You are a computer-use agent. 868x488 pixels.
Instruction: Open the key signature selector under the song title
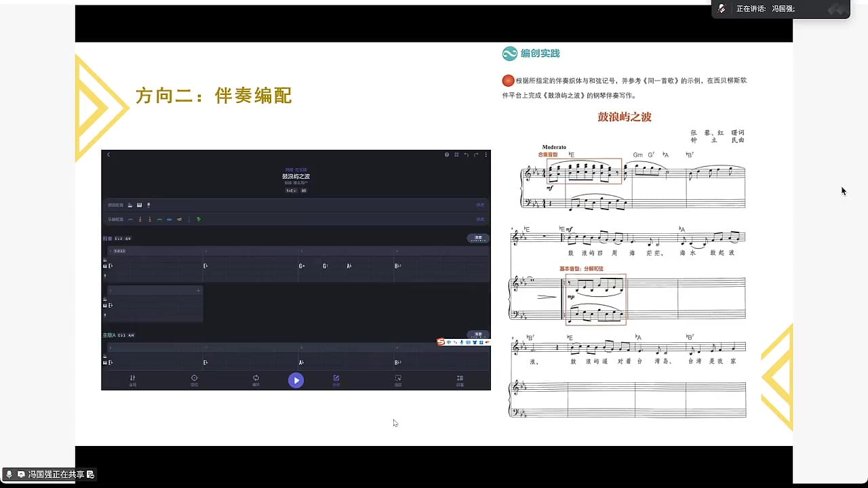point(292,190)
